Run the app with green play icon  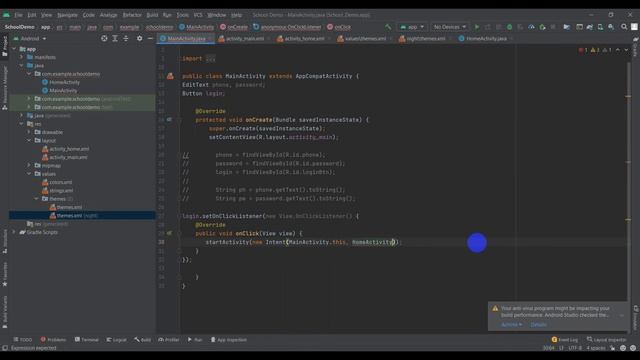tap(476, 27)
